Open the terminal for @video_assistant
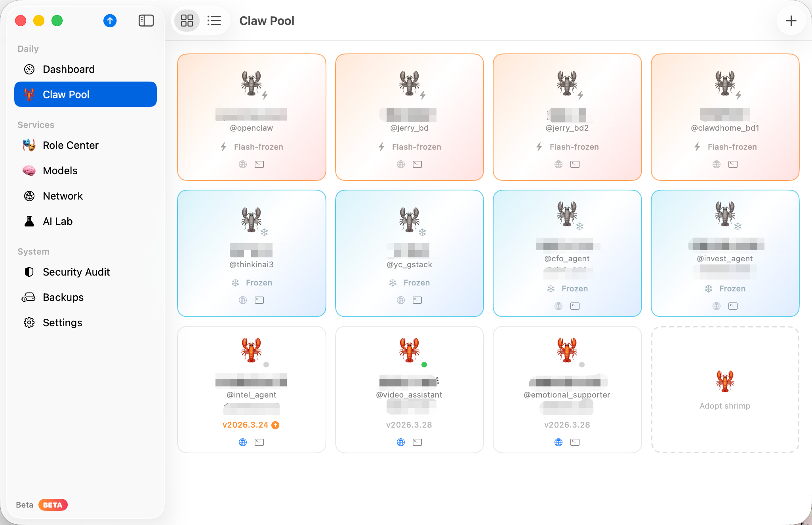Image resolution: width=812 pixels, height=525 pixels. tap(417, 442)
